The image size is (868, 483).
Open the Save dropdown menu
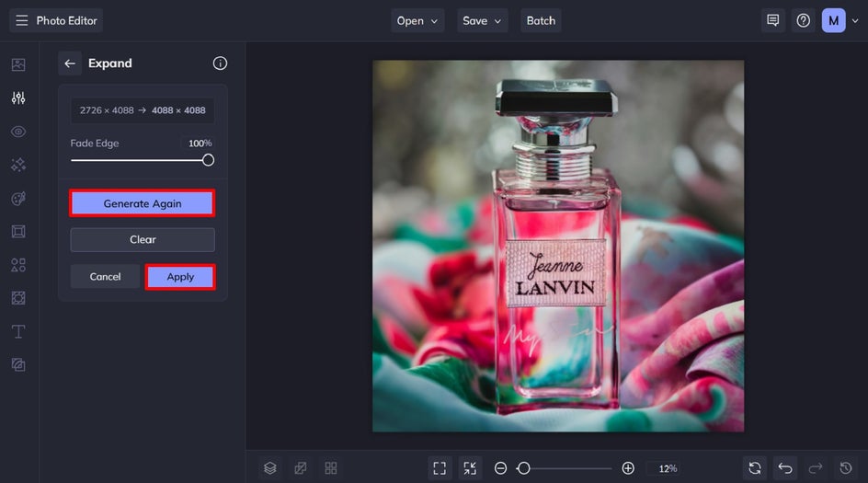[x=482, y=20]
